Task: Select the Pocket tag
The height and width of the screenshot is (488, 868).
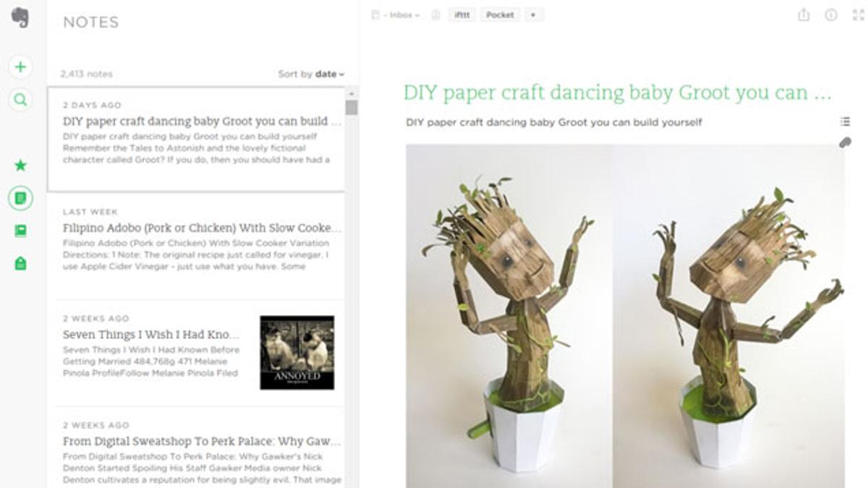Action: coord(500,14)
